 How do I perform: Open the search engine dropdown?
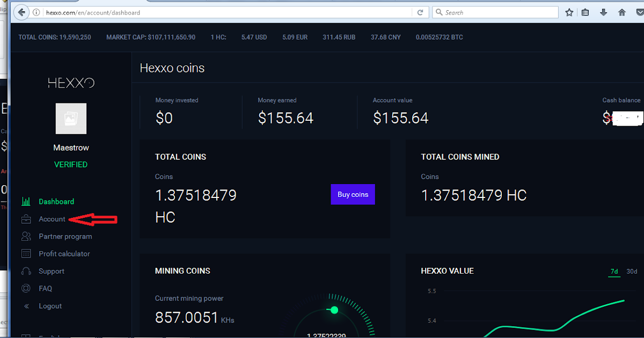click(x=439, y=12)
